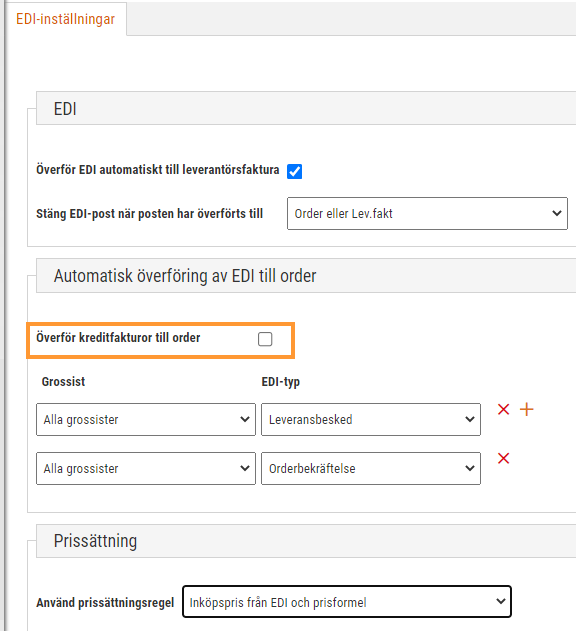This screenshot has height=631, width=576.
Task: Open Använd prissättningsregel dropdown
Action: (347, 602)
